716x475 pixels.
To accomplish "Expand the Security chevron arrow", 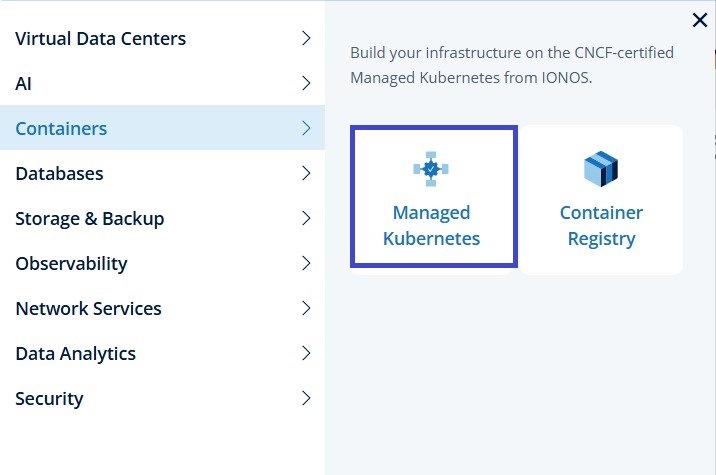I will coord(306,398).
